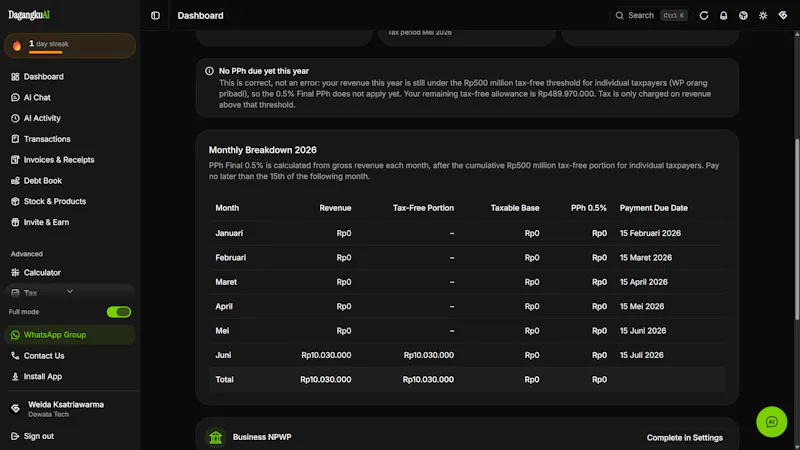Click the Juni revenue Rp10.030.000 cell
This screenshot has height=450, width=800.
click(326, 355)
